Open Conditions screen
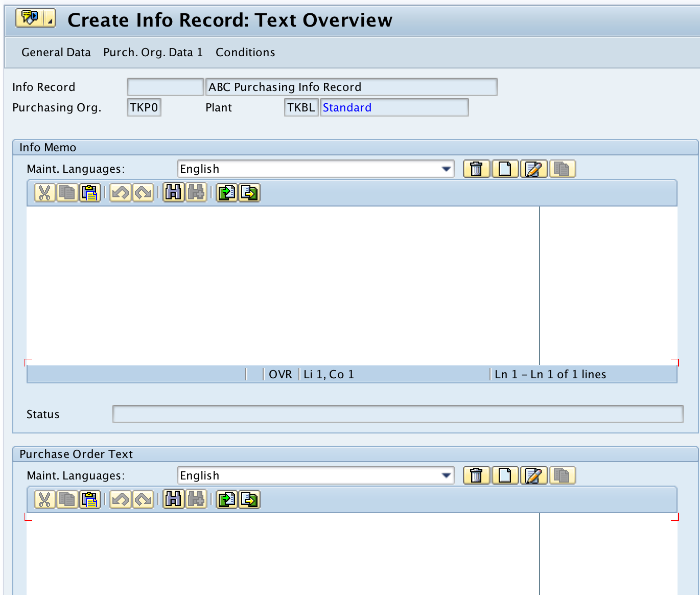This screenshot has height=595, width=700. pos(245,52)
